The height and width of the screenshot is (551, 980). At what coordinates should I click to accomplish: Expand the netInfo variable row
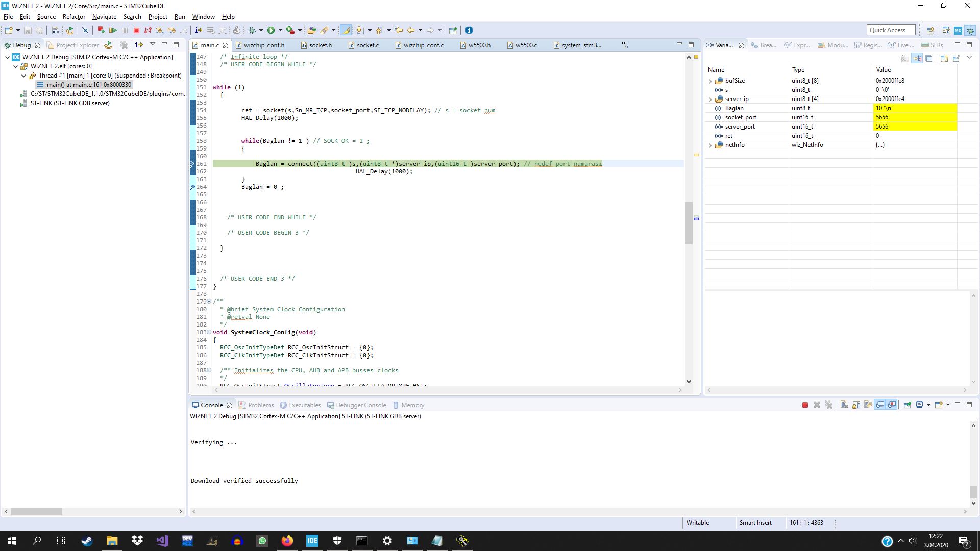tap(710, 145)
